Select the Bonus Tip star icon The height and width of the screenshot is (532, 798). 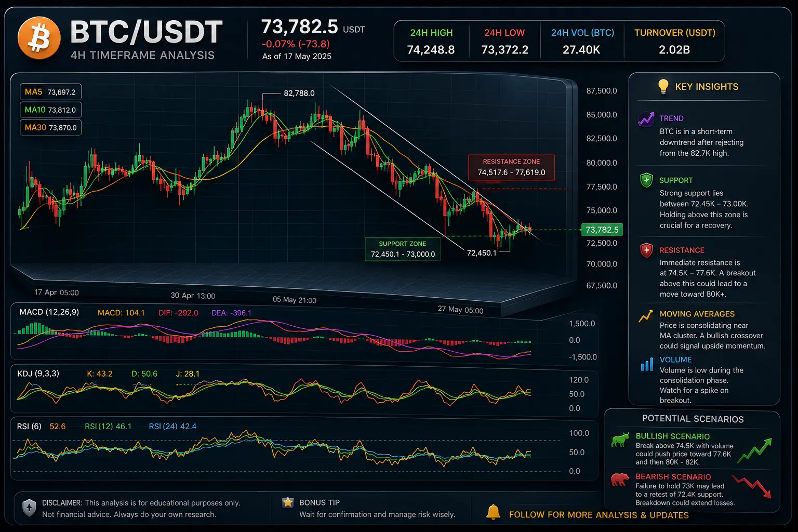coord(288,502)
